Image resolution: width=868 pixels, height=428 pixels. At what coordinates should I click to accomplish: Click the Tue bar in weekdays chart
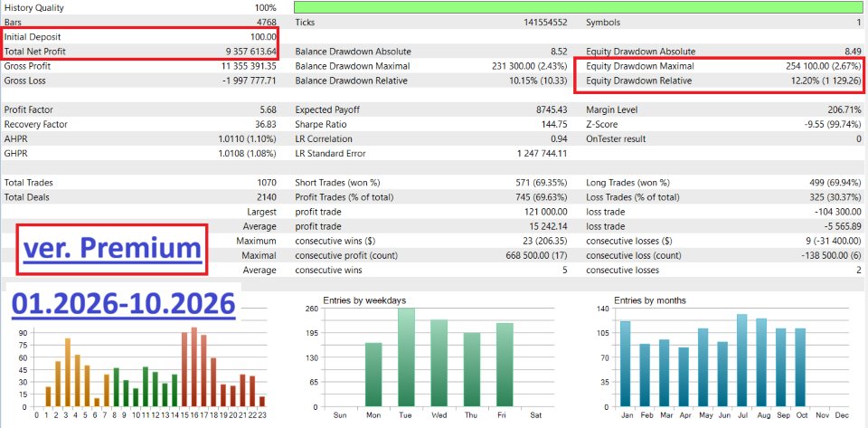pos(406,357)
